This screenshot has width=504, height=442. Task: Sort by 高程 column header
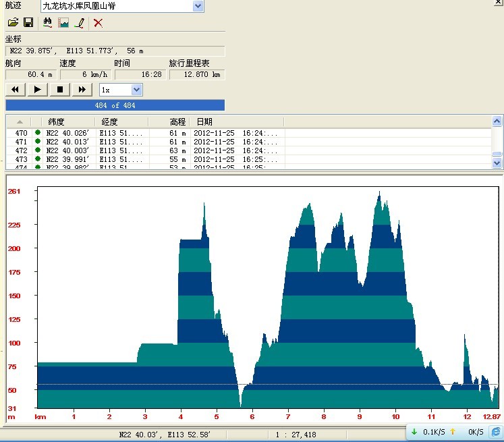(x=169, y=122)
